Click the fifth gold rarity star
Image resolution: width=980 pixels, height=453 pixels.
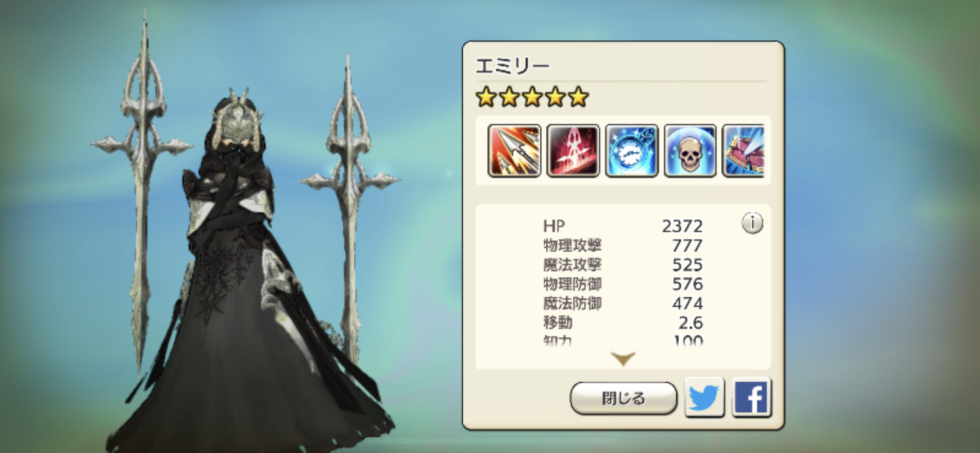pos(578,97)
